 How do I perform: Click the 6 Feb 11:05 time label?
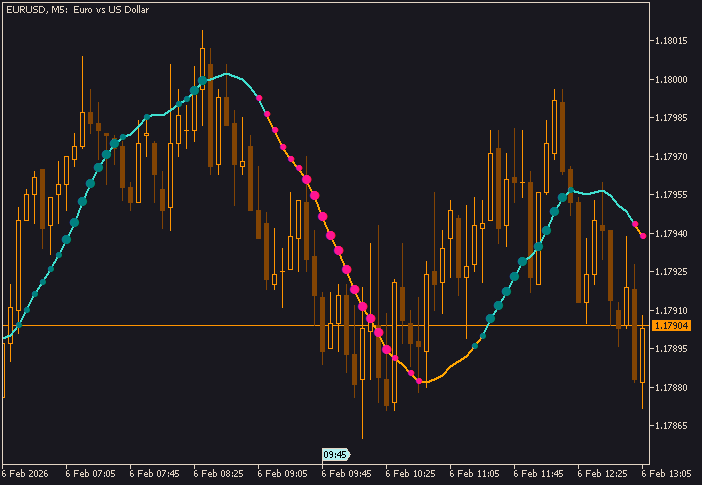(x=474, y=474)
